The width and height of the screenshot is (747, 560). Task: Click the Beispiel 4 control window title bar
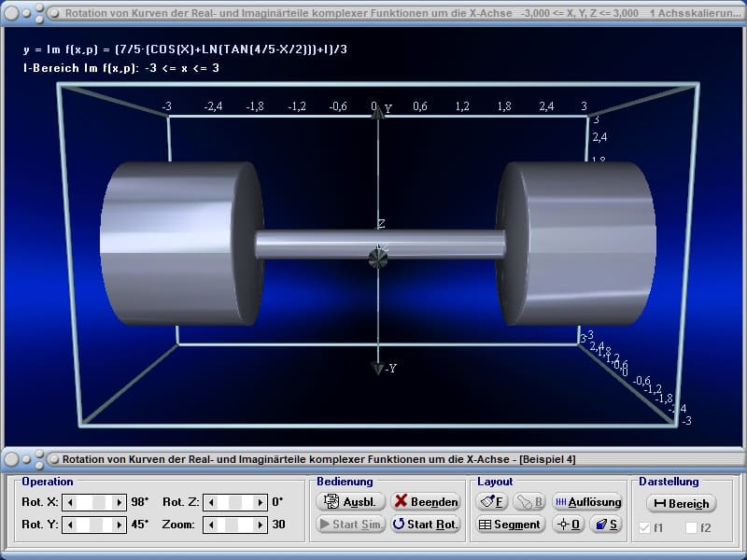pos(373,459)
